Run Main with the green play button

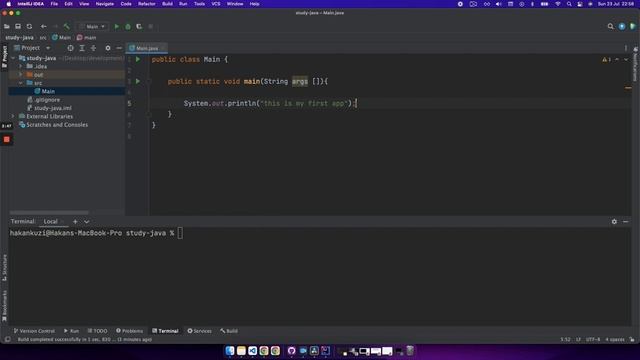[117, 27]
